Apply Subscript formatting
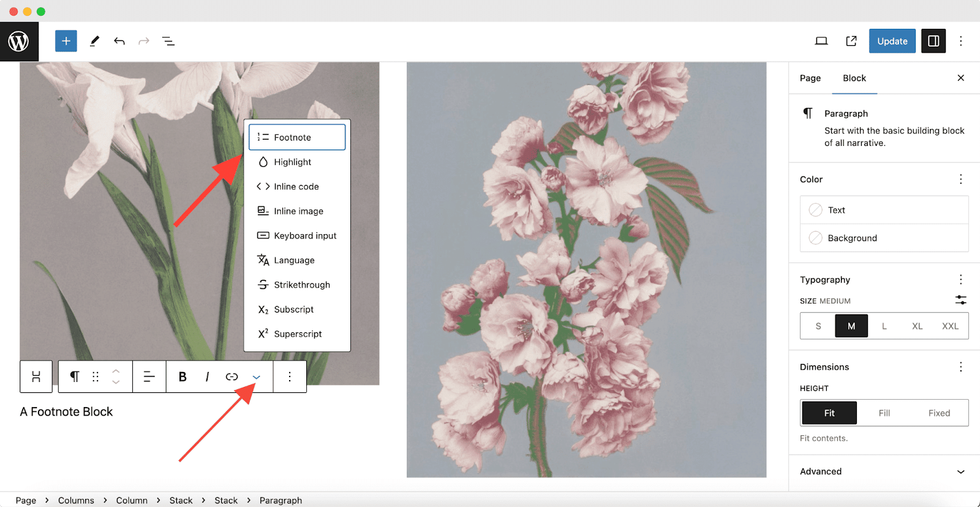This screenshot has width=980, height=507. click(x=297, y=309)
